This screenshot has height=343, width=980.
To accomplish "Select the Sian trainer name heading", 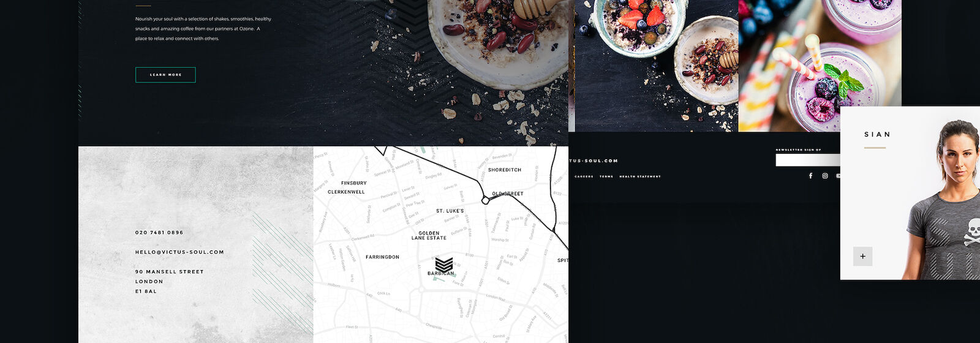I will tap(877, 134).
